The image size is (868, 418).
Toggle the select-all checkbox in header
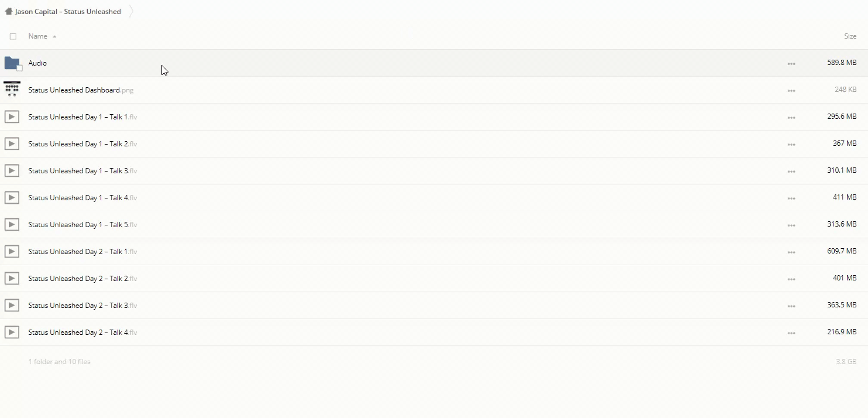click(13, 36)
